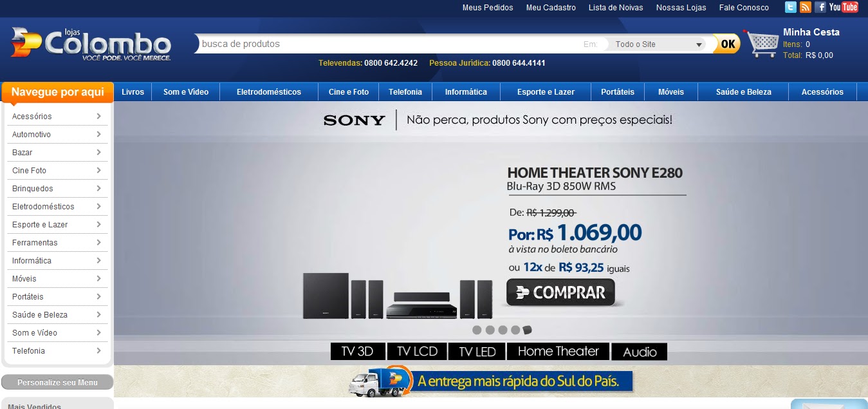
Task: Expand Cine Foto sidebar category arrow
Action: click(98, 171)
